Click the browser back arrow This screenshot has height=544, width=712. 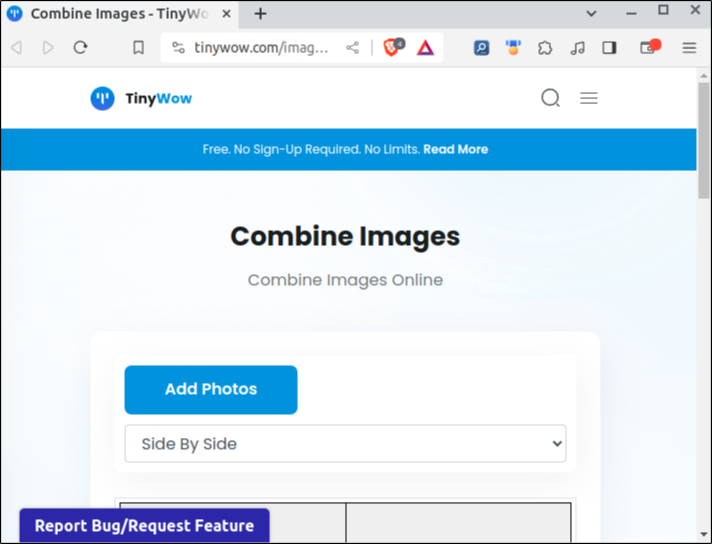tap(17, 48)
